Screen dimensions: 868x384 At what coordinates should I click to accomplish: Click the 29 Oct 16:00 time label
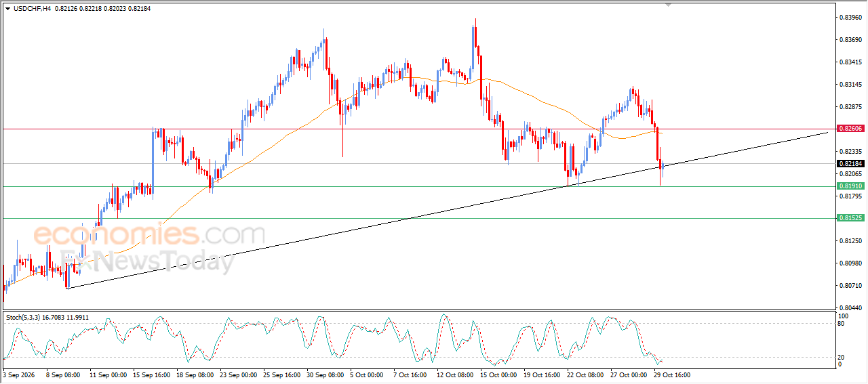(672, 374)
